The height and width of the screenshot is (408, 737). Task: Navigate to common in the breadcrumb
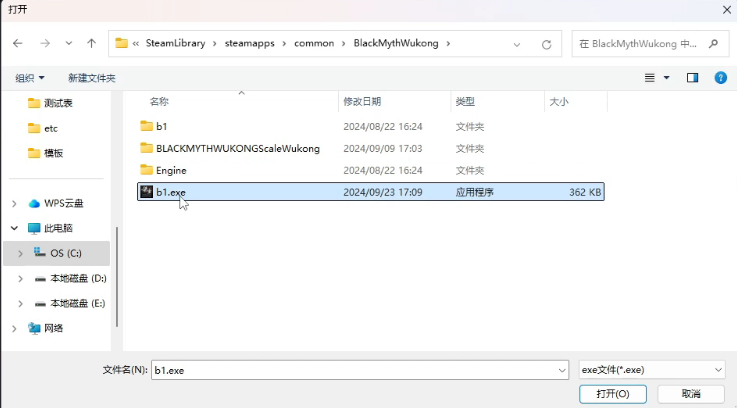pos(314,43)
